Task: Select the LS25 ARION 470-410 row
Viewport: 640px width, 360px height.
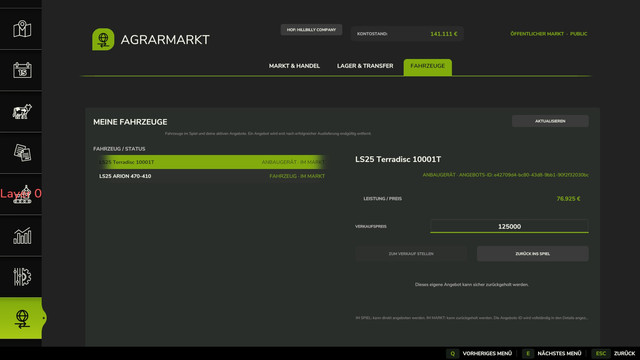Action: point(212,176)
